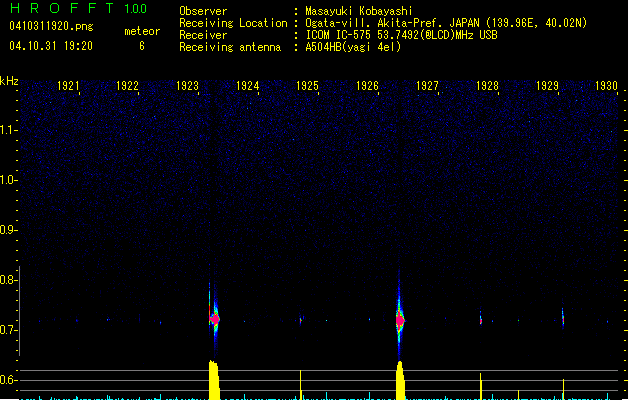
Task: Click the small meteor echo after 1929
Action: pyautogui.click(x=563, y=319)
